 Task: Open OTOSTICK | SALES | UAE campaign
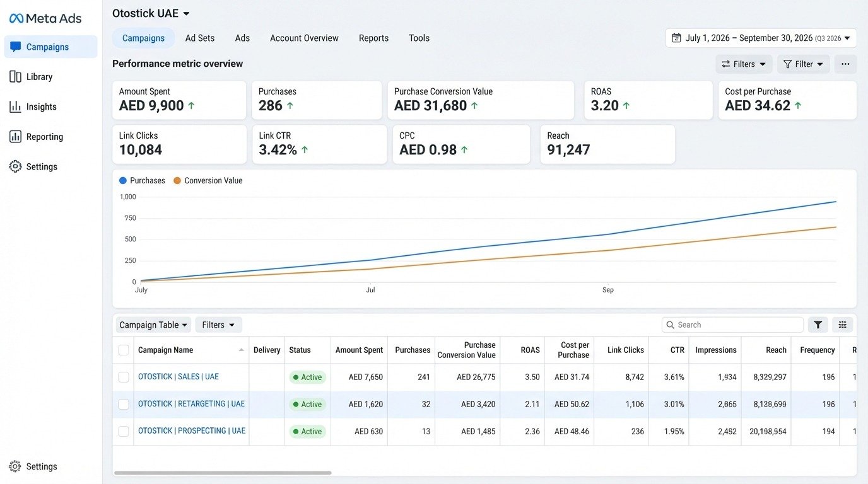click(179, 376)
